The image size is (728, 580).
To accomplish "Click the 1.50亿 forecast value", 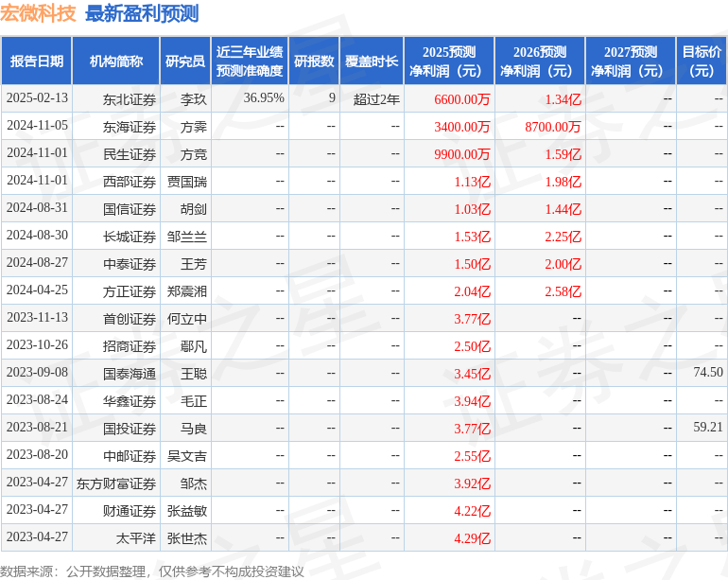I will click(x=472, y=264).
